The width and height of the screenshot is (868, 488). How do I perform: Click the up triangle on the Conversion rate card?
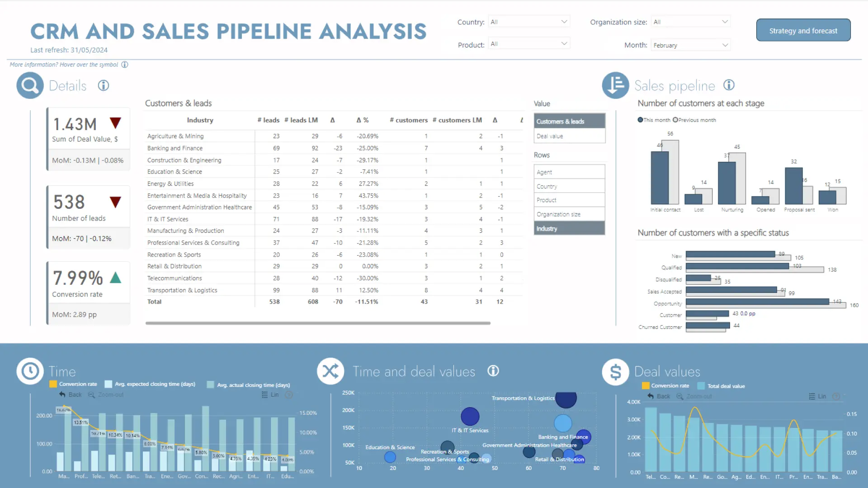116,277
